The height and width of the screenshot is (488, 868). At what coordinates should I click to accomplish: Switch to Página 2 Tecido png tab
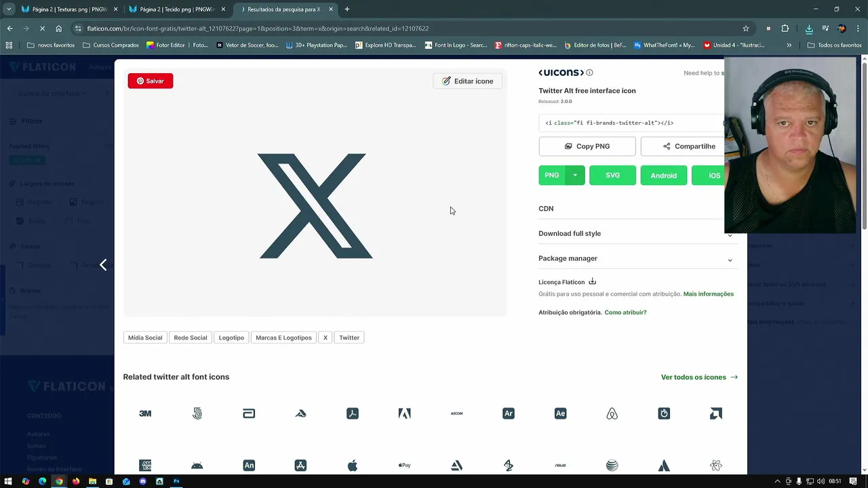(x=176, y=9)
